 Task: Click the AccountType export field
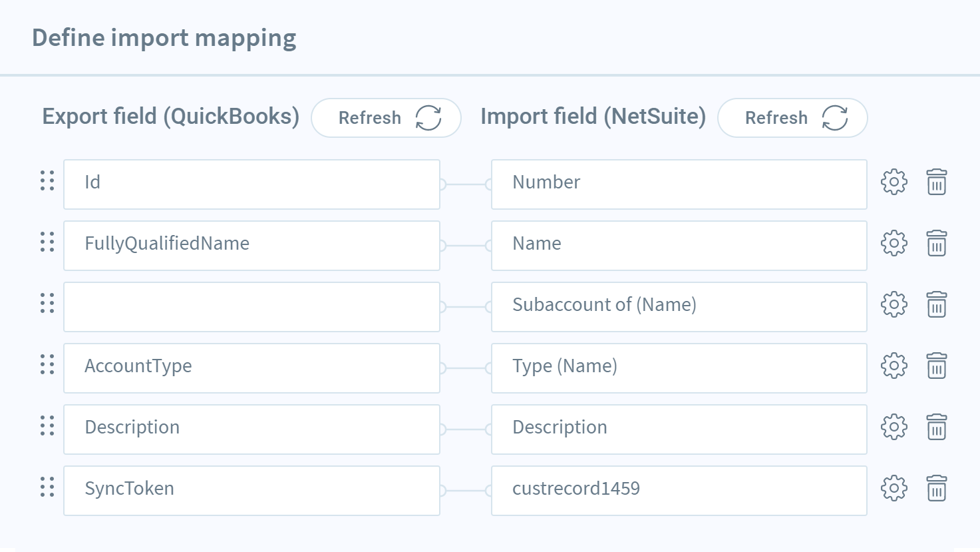click(x=251, y=368)
